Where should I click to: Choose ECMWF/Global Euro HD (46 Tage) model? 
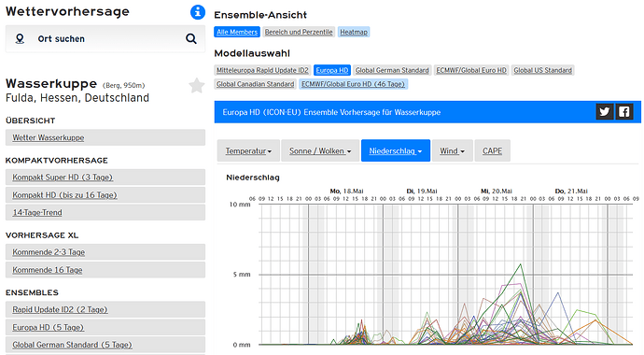point(353,84)
